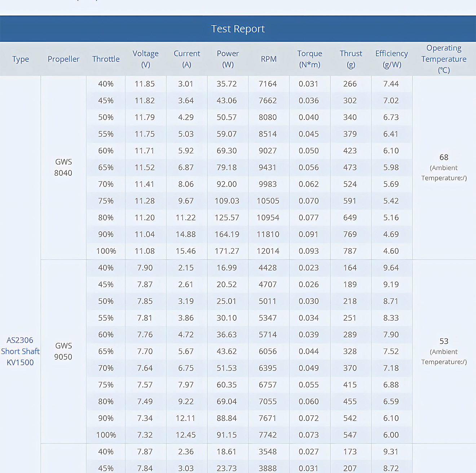Select the 53 operating temperature value

(x=444, y=341)
